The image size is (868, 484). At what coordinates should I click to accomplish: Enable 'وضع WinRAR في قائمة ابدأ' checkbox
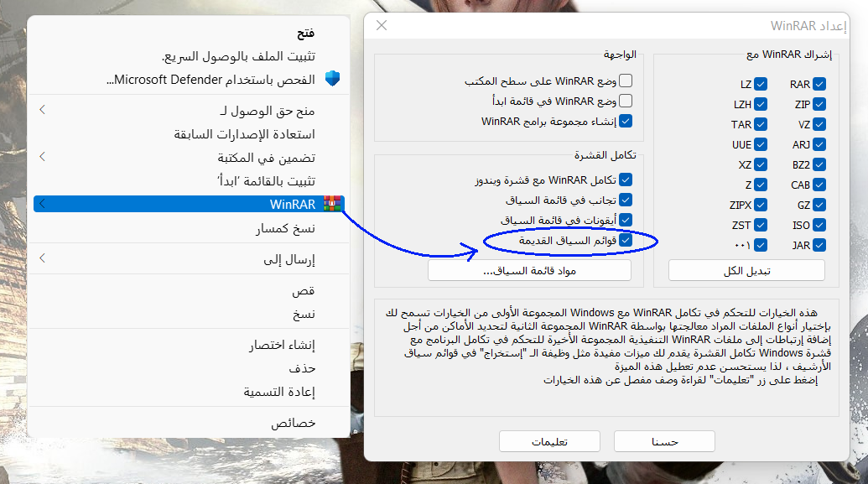pyautogui.click(x=626, y=101)
